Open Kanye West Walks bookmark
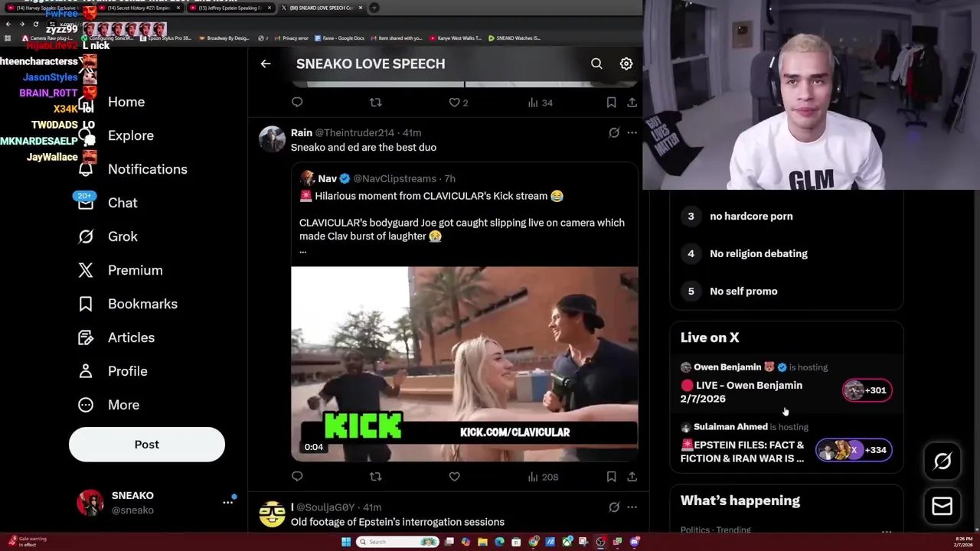This screenshot has height=551, width=980. pyautogui.click(x=456, y=37)
